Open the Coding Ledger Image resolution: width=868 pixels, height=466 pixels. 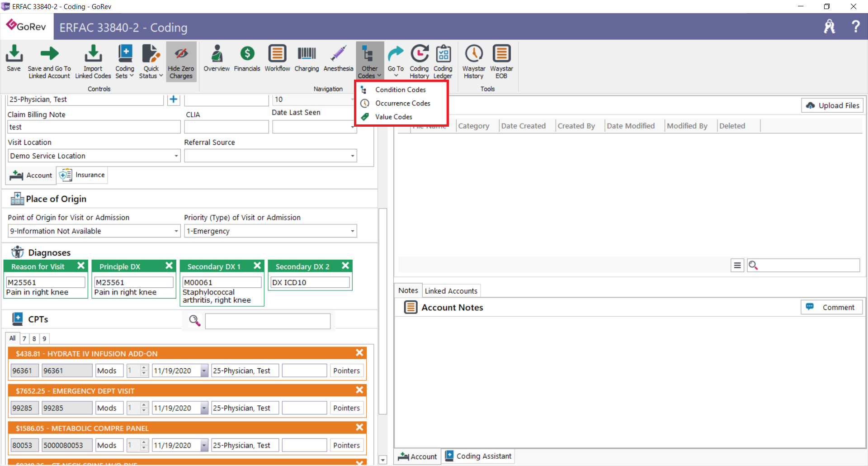point(443,62)
